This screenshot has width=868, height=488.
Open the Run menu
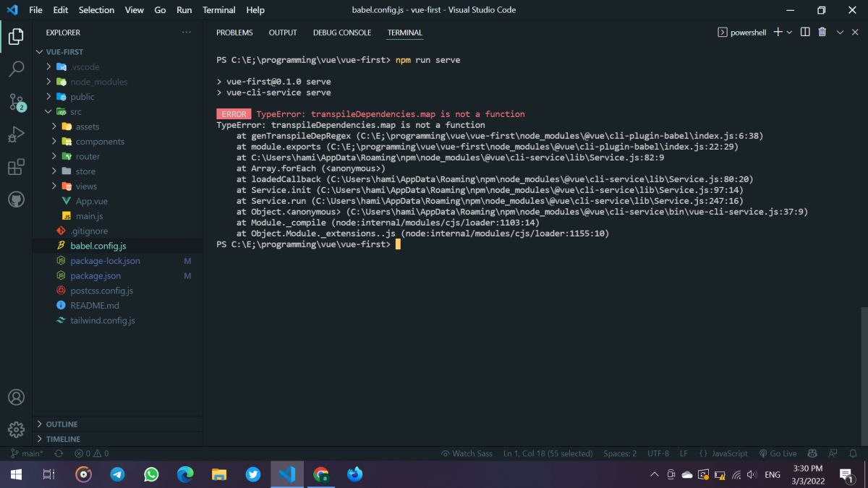tap(184, 10)
